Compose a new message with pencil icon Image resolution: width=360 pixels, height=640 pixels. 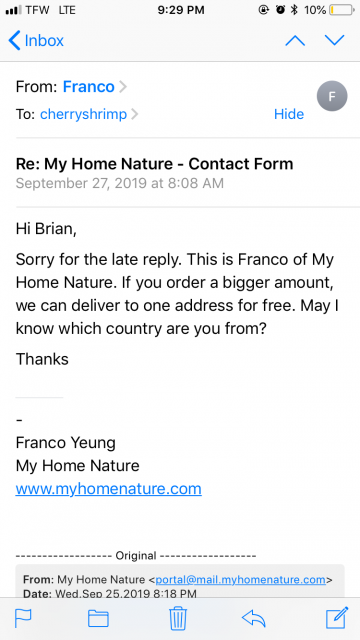point(337,618)
